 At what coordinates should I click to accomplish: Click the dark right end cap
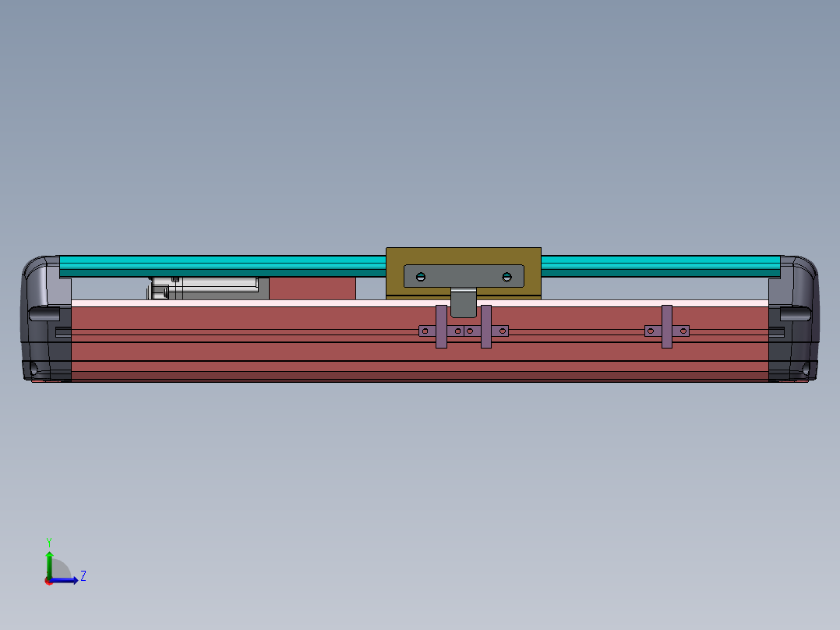pyautogui.click(x=794, y=318)
